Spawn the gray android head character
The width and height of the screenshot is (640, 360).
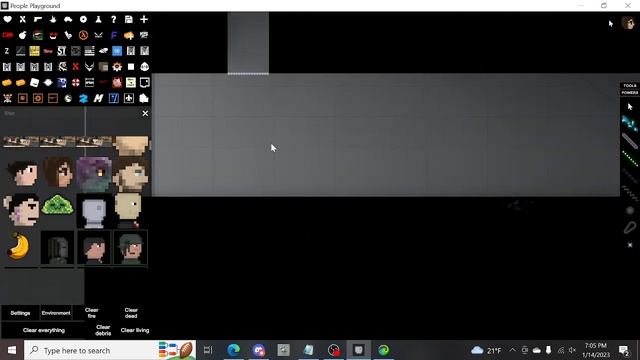point(94,212)
